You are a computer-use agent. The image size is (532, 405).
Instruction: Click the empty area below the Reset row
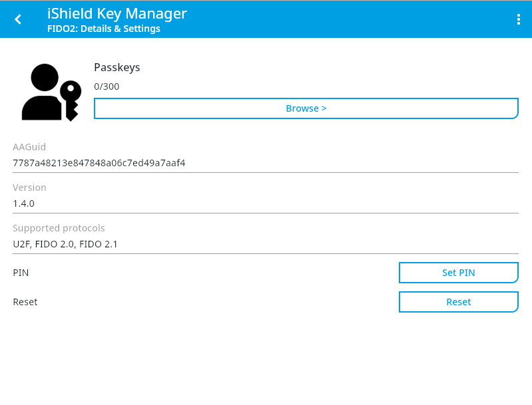click(266, 359)
